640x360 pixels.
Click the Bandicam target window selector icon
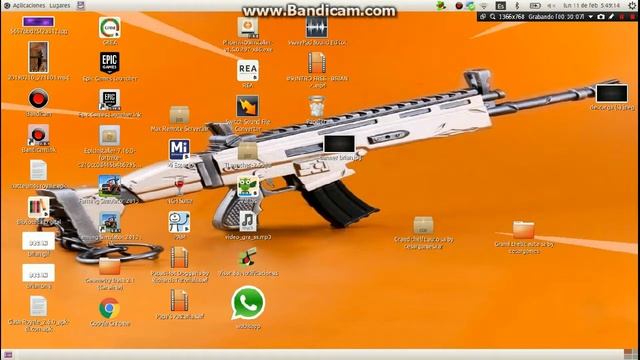[483, 17]
